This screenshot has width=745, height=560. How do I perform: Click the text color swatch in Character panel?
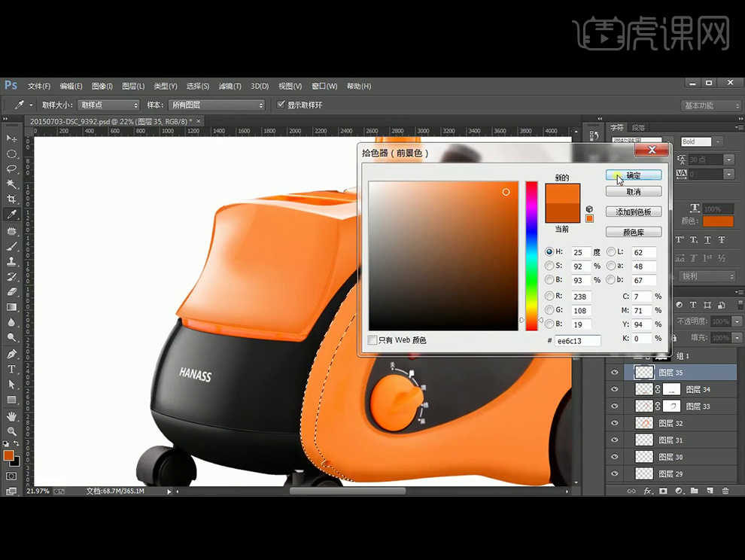coord(718,221)
